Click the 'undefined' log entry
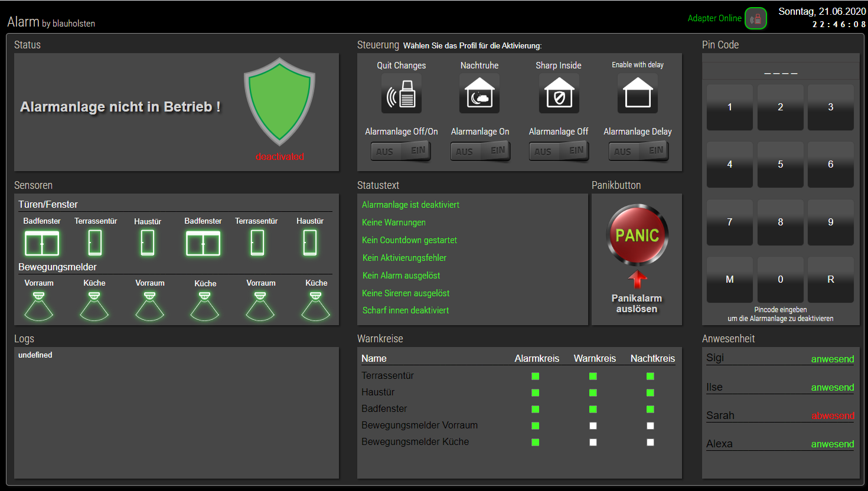This screenshot has height=491, width=868. tap(35, 355)
